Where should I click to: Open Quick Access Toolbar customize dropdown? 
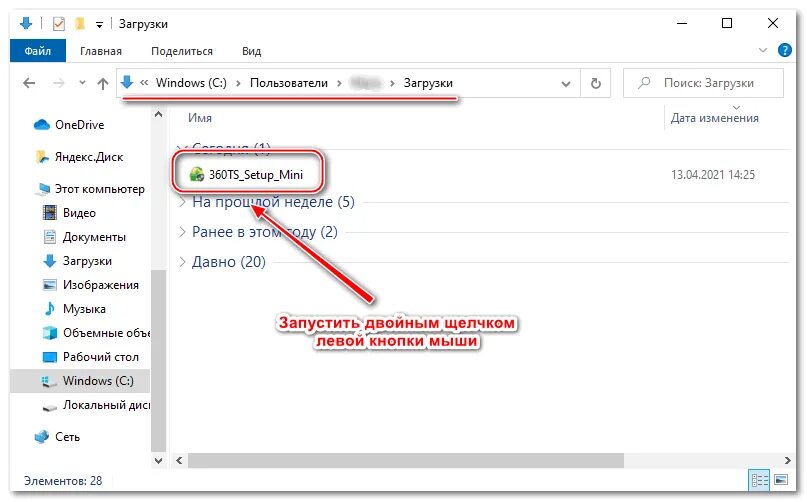(99, 24)
